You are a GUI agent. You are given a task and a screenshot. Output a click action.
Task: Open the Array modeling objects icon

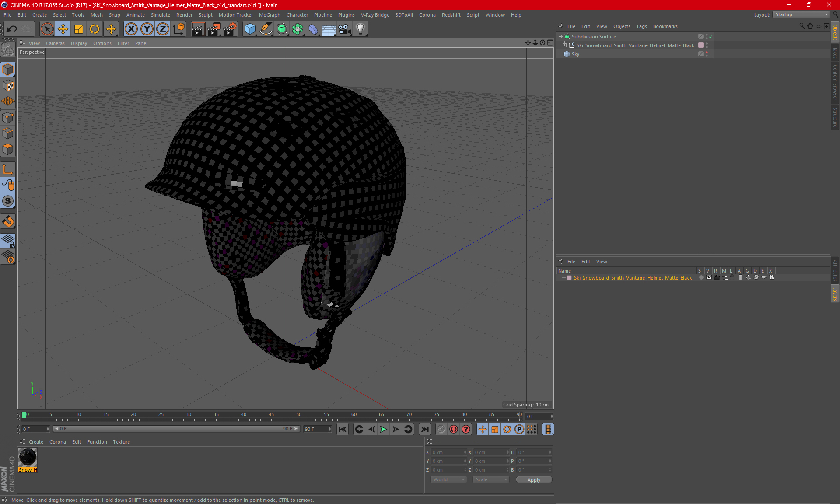pos(297,29)
